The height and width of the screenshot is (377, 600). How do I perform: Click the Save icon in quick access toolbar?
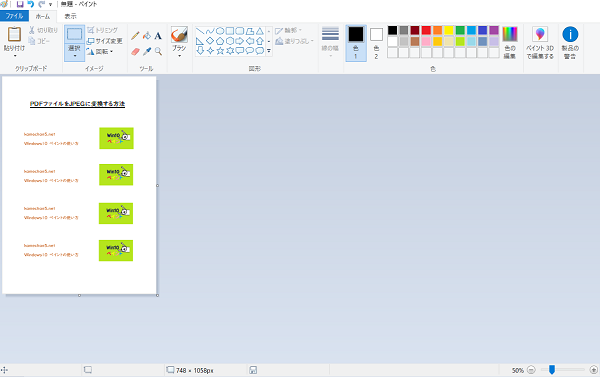(x=20, y=4)
